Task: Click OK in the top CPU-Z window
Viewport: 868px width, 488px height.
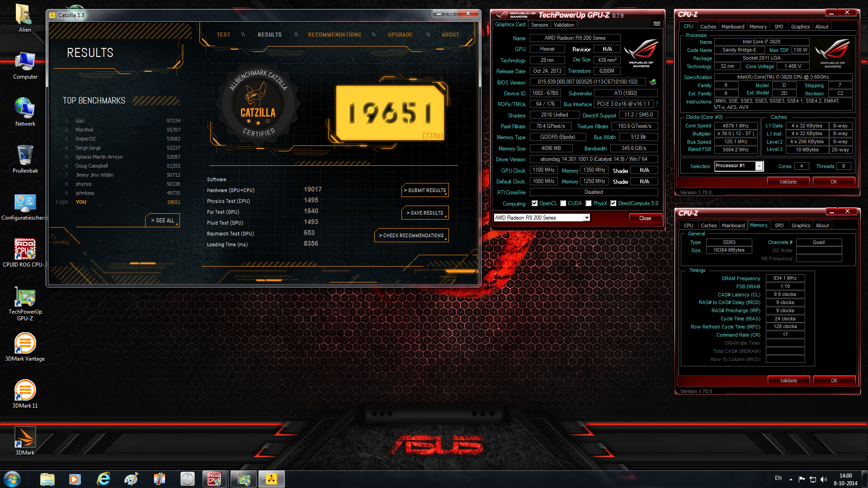Action: click(x=834, y=182)
